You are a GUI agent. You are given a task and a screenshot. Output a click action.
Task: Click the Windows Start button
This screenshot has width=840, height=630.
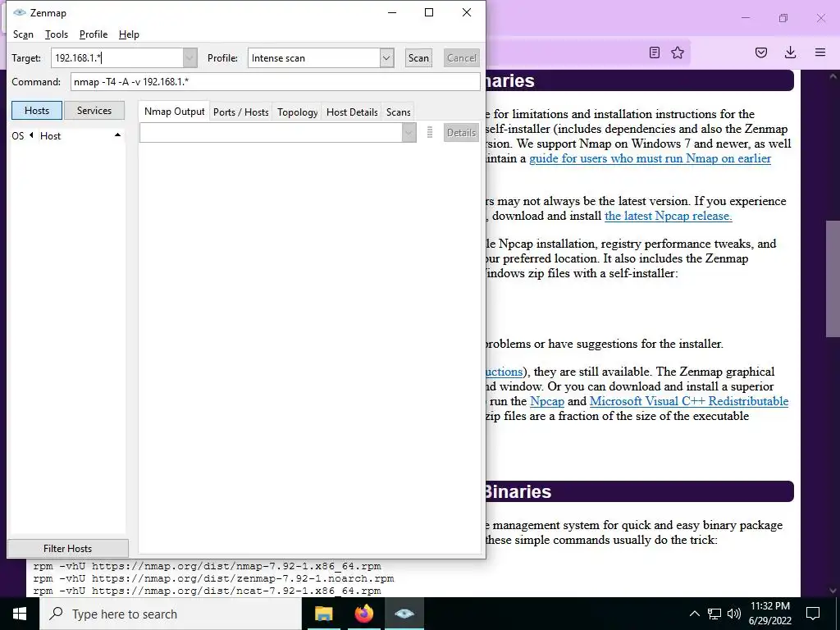[20, 614]
